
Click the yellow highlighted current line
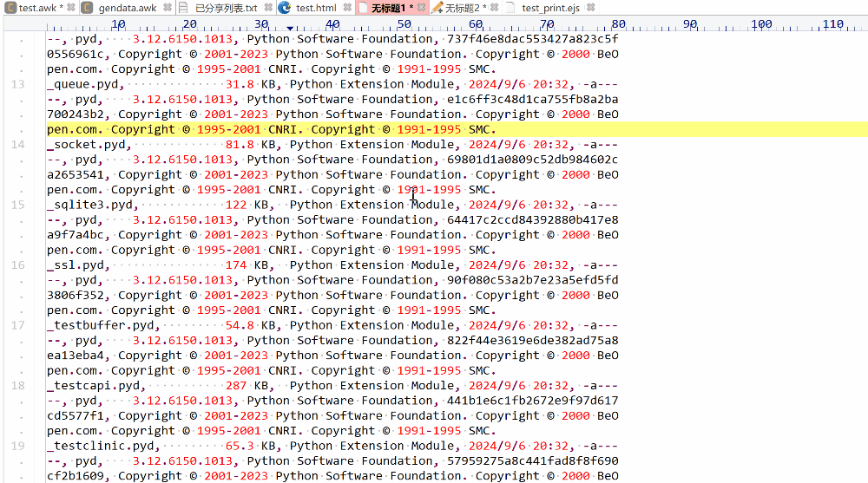click(x=457, y=129)
